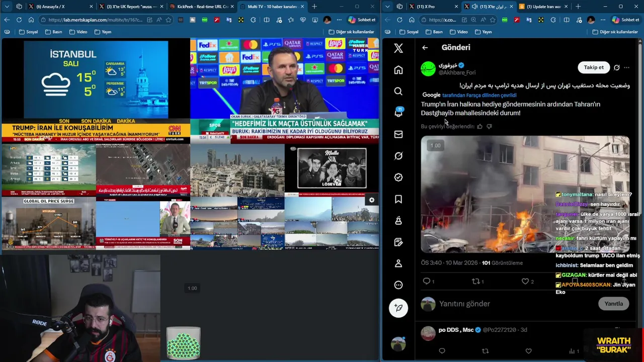Viewport: 644px width, 362px height.
Task: Favorite the Multi TV page with star
Action: tap(169, 20)
